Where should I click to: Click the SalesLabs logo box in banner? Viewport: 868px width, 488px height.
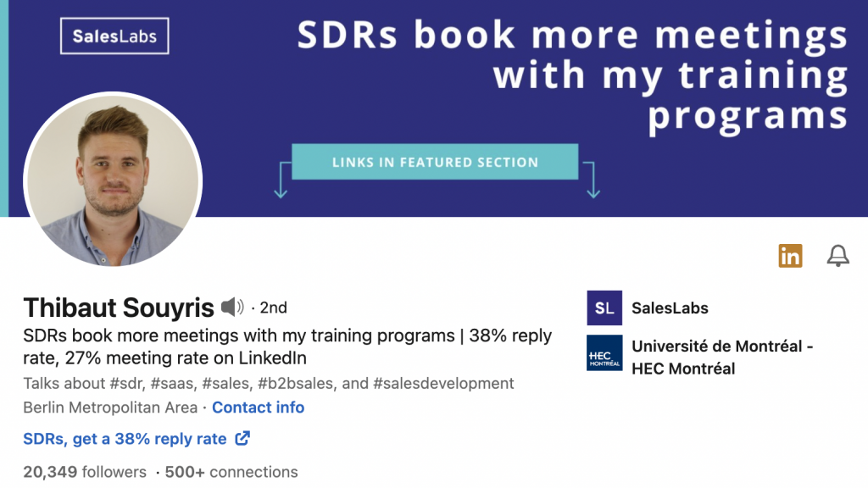point(114,36)
